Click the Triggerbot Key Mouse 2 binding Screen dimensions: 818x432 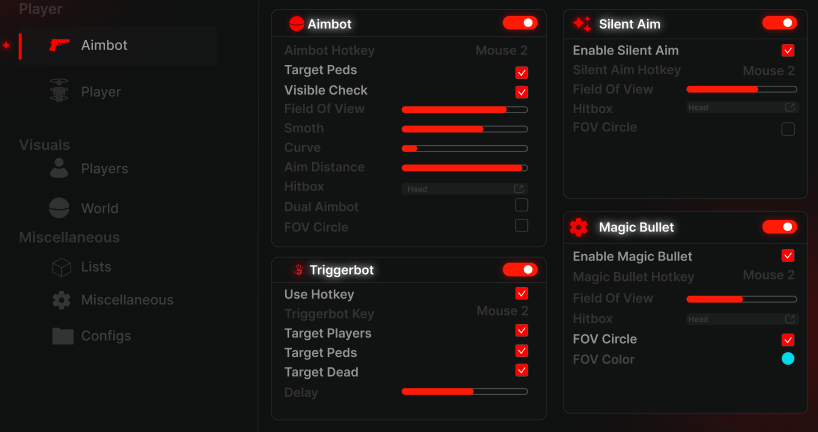pos(502,312)
